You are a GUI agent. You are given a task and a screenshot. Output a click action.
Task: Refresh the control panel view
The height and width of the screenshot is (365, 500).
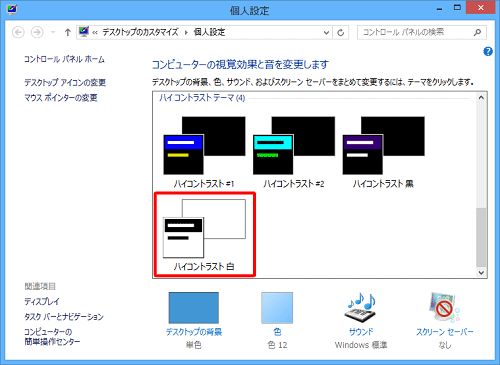point(340,33)
